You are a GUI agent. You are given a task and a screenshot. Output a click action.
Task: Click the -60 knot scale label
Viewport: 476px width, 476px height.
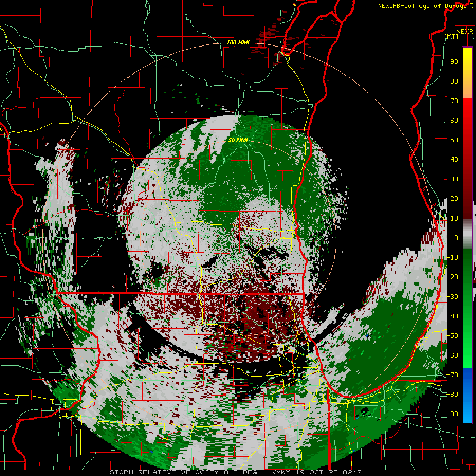(x=452, y=355)
